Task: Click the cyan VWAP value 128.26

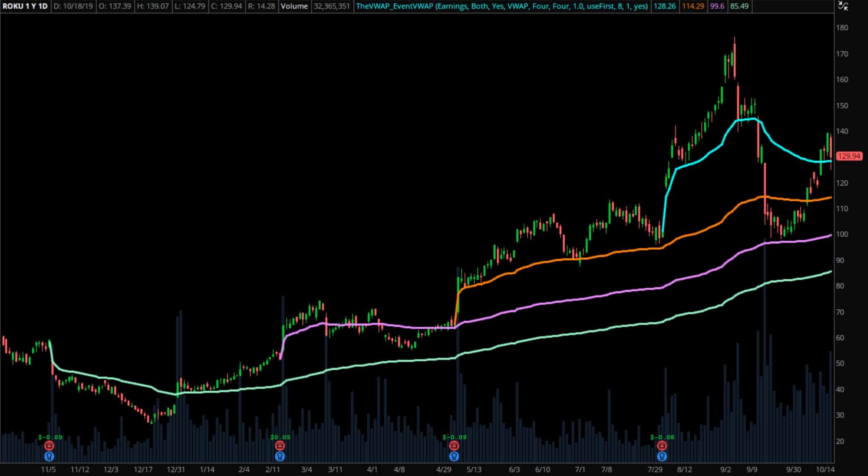Action: point(664,6)
